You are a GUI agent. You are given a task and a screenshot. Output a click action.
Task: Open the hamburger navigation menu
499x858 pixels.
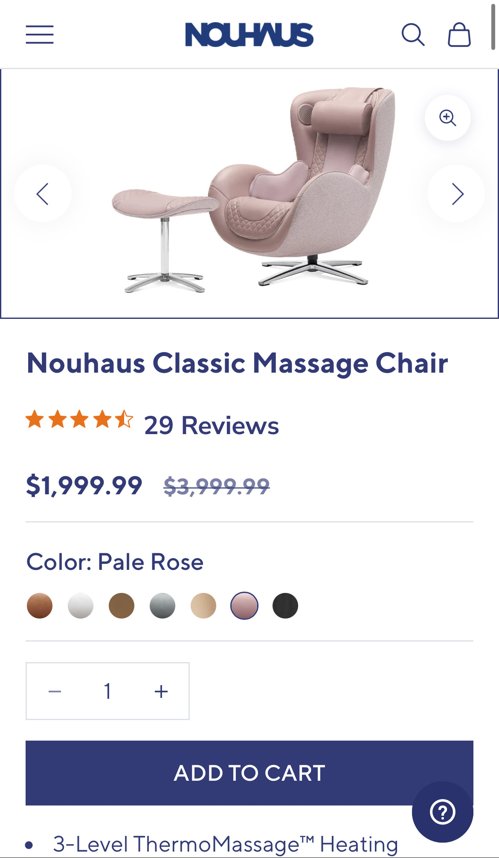[40, 34]
